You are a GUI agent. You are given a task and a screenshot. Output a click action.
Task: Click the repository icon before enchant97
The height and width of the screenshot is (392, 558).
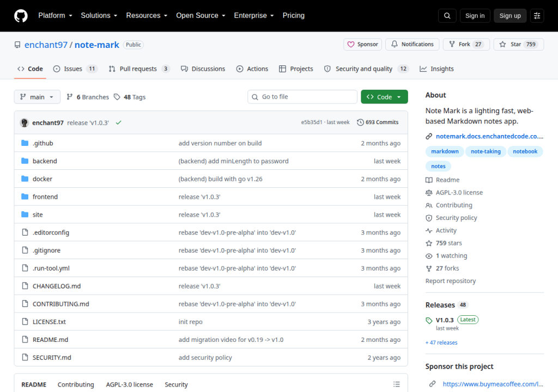[17, 45]
